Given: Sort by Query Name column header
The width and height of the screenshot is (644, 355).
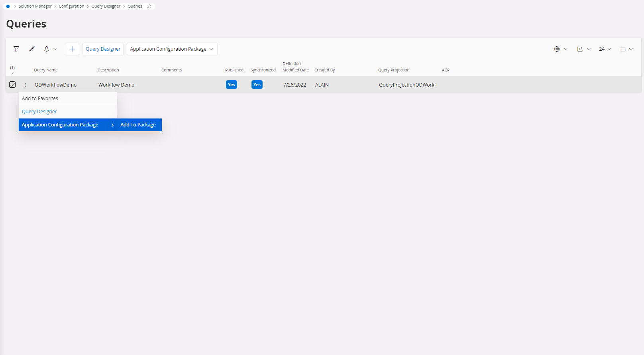Looking at the screenshot, I should (46, 70).
